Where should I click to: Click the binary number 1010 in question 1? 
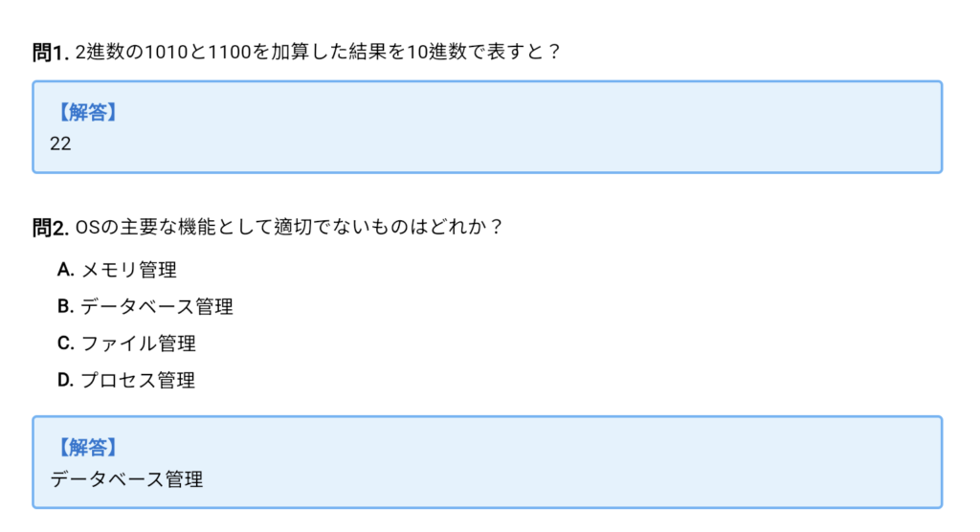point(152,52)
